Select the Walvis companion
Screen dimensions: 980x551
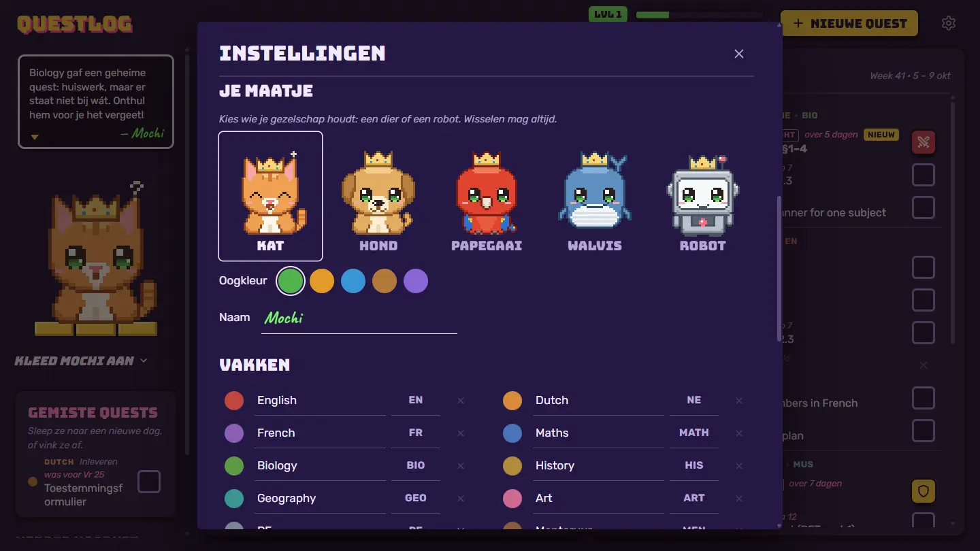[x=595, y=196]
